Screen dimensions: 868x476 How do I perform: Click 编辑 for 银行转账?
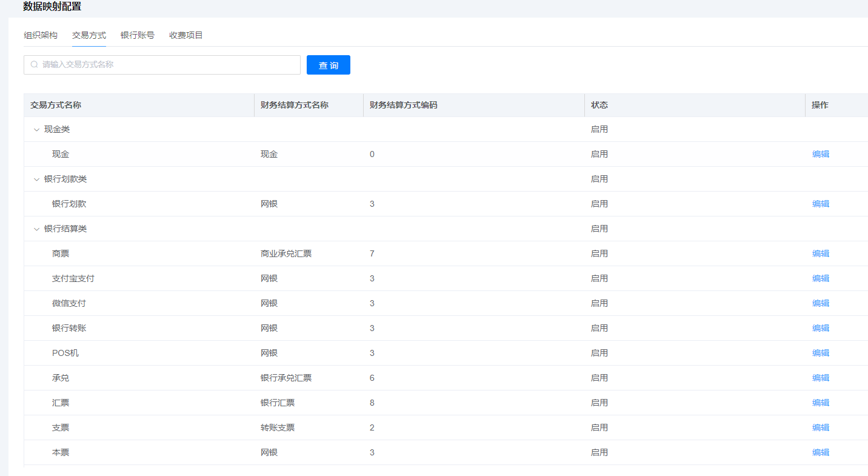(821, 328)
